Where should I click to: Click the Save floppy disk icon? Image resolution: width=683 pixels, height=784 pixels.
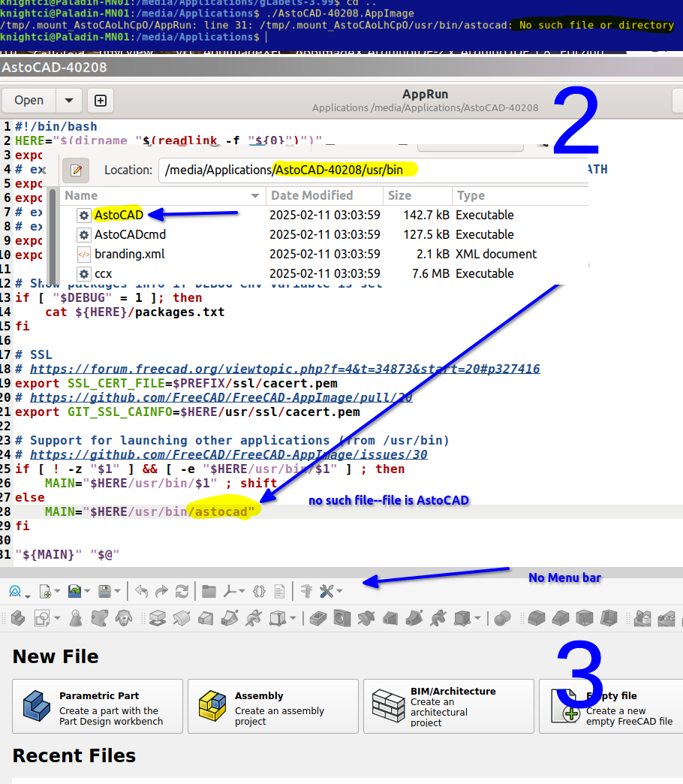point(105,591)
